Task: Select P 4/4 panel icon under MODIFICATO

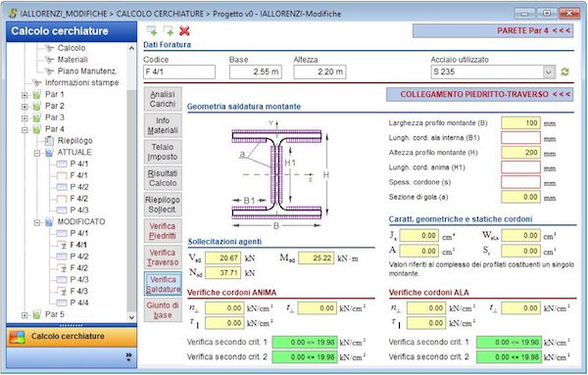Action: click(62, 303)
